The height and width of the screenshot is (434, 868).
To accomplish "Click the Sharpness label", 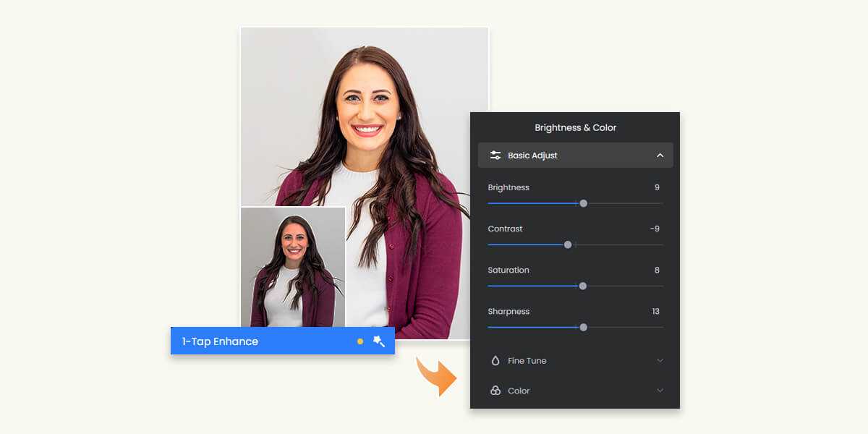I will [509, 311].
